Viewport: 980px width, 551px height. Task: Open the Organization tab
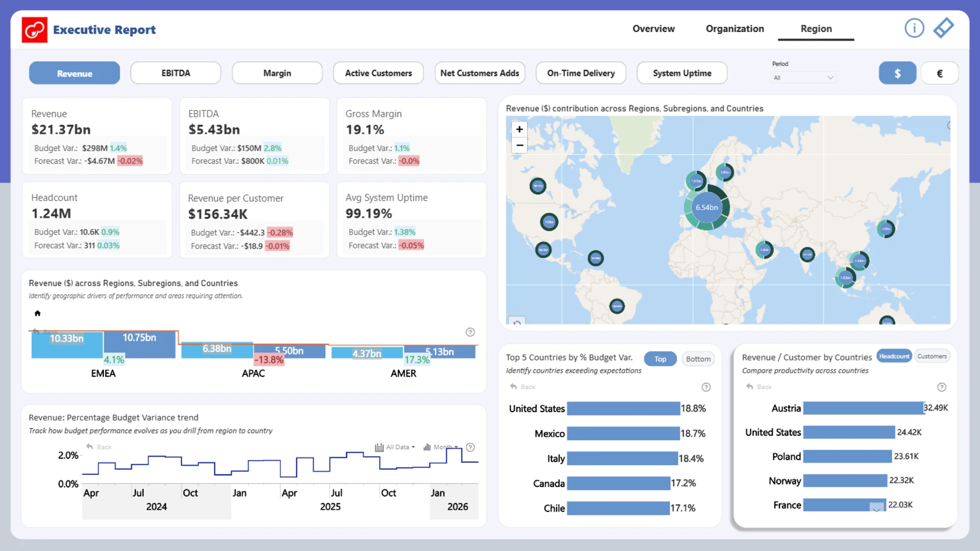pyautogui.click(x=734, y=29)
